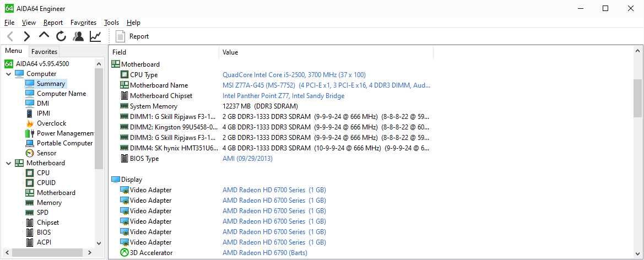Click the BIOS chip icon in tree

click(30, 232)
